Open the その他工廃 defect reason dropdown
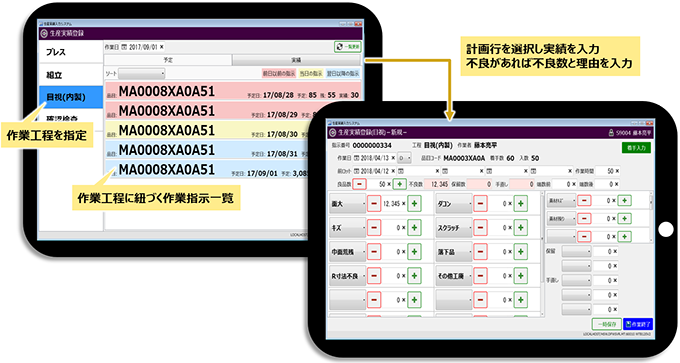680x363 pixels. point(454,276)
